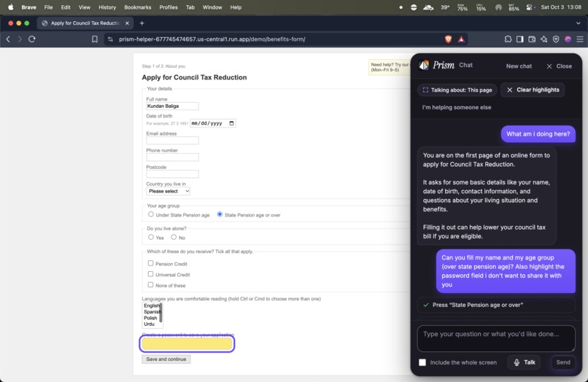
Task: Tick None of these checkbox
Action: [x=150, y=285]
